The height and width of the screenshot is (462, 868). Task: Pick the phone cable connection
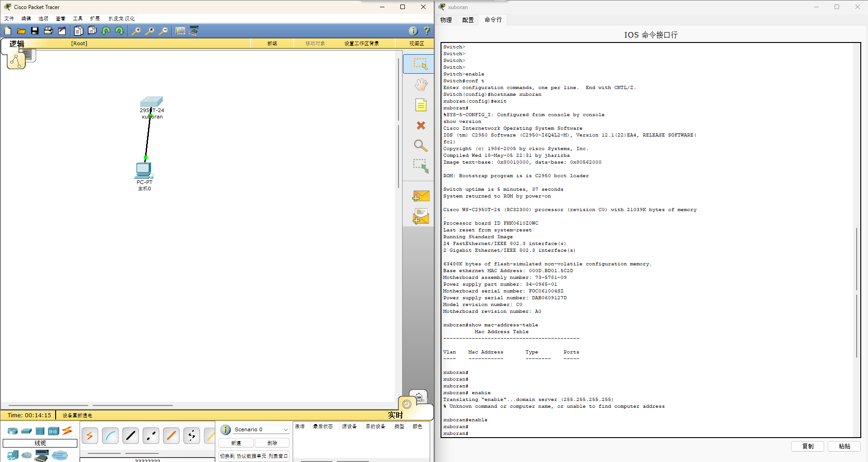tap(192, 436)
